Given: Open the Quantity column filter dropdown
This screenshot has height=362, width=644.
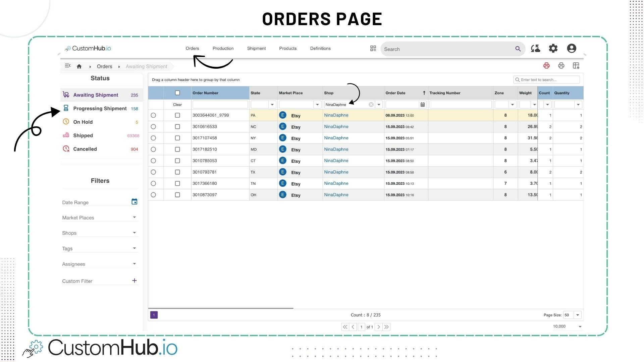Looking at the screenshot, I should 578,105.
